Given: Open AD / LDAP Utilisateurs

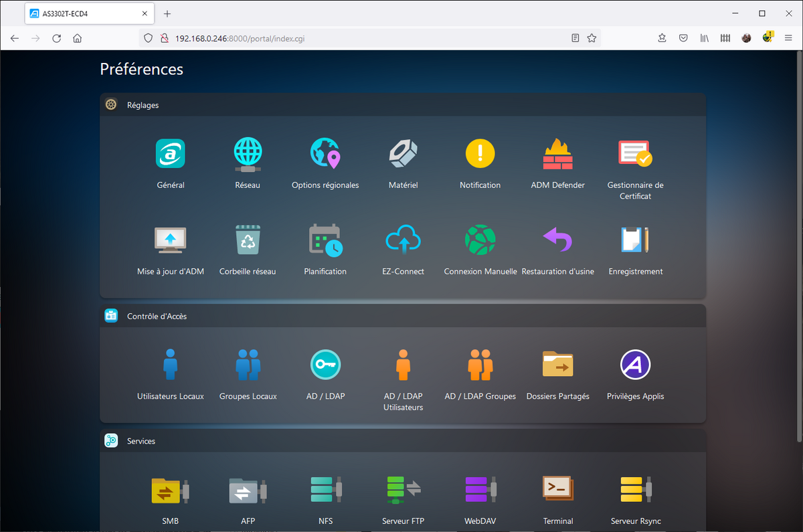Looking at the screenshot, I should click(x=403, y=365).
